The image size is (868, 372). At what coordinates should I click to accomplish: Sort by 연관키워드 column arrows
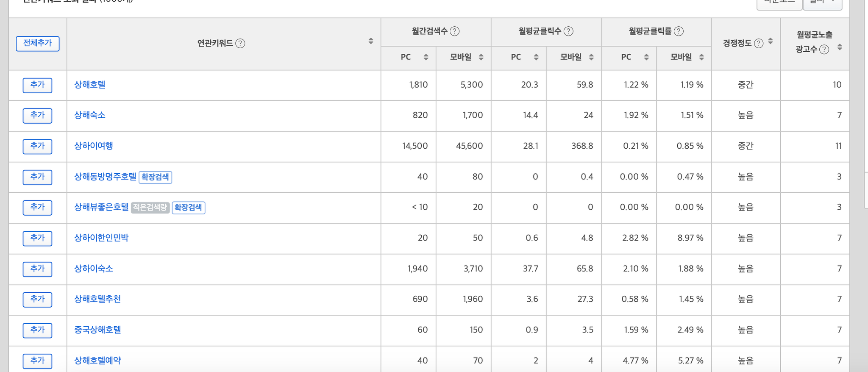click(x=371, y=41)
